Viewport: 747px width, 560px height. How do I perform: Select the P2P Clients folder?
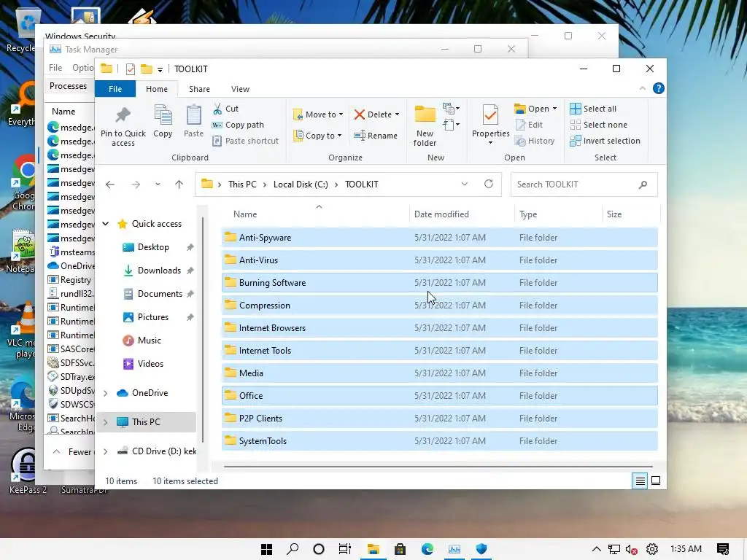point(439,419)
